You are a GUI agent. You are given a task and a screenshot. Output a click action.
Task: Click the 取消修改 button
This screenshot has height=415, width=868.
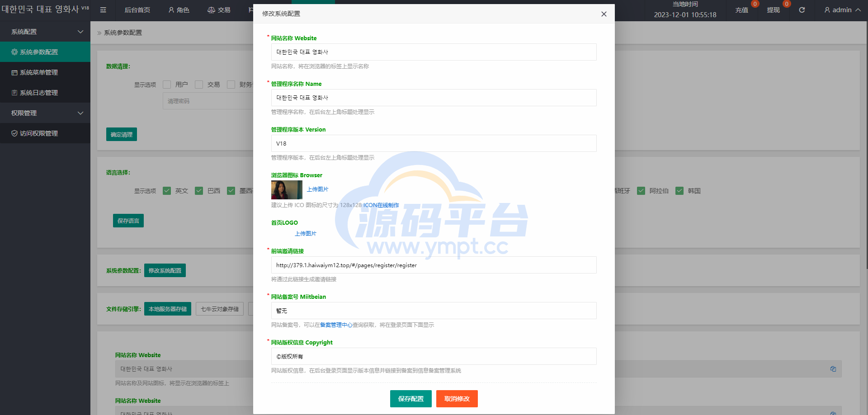click(x=457, y=399)
